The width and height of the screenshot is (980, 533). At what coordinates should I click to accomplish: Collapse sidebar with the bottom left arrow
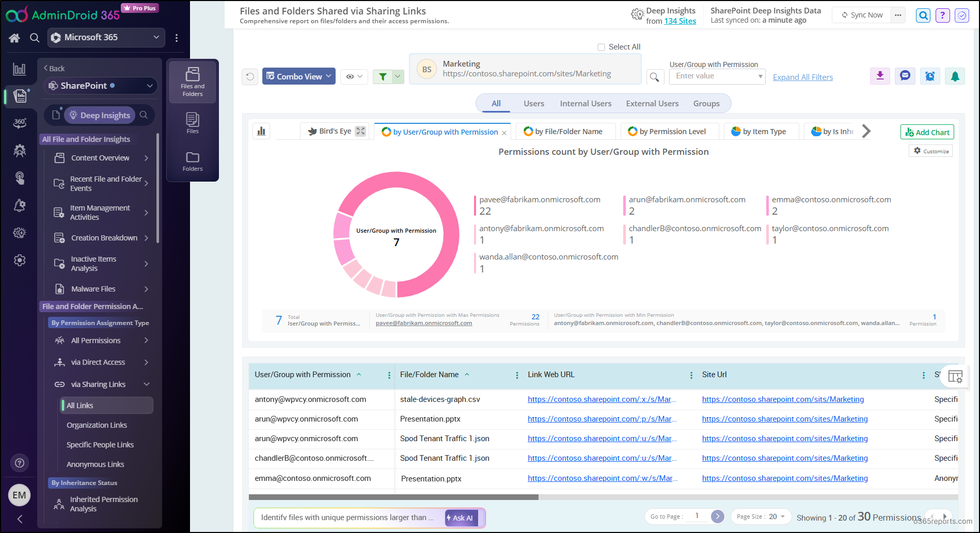[20, 519]
